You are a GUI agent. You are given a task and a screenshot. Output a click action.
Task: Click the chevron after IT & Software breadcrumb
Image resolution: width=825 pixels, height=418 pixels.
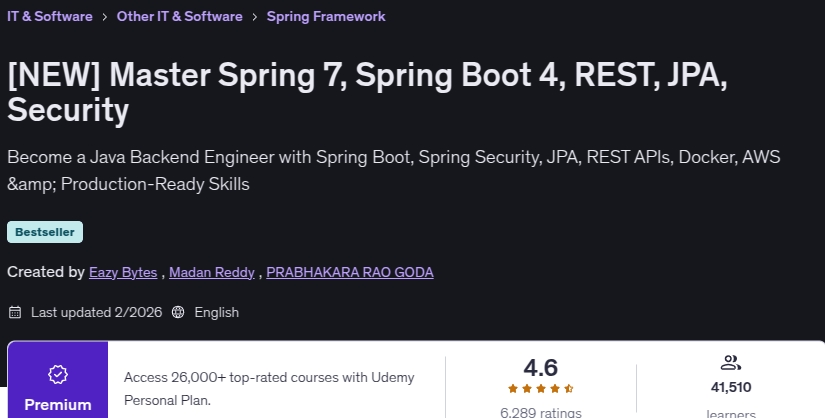pyautogui.click(x=105, y=17)
